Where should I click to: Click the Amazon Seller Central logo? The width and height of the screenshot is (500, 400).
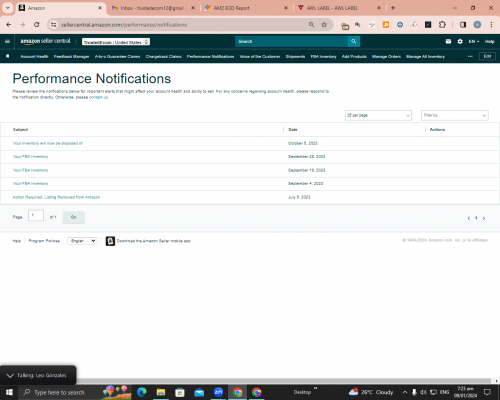point(45,41)
